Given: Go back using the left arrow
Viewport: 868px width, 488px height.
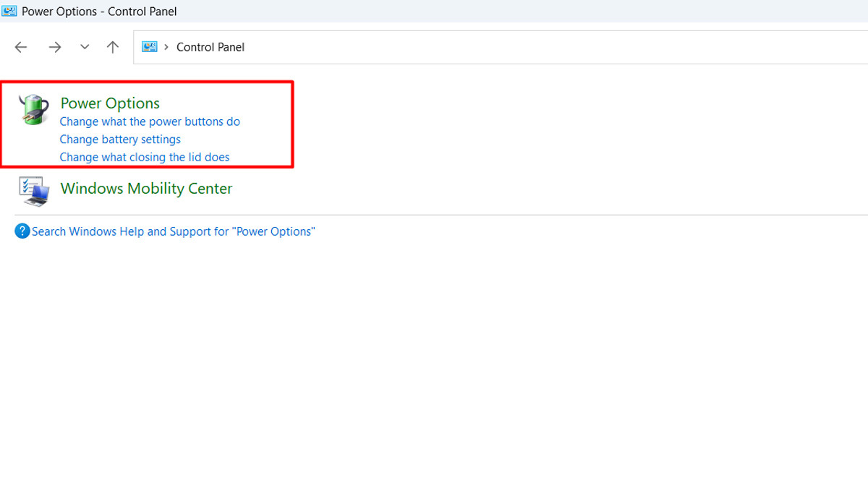Looking at the screenshot, I should click(21, 47).
